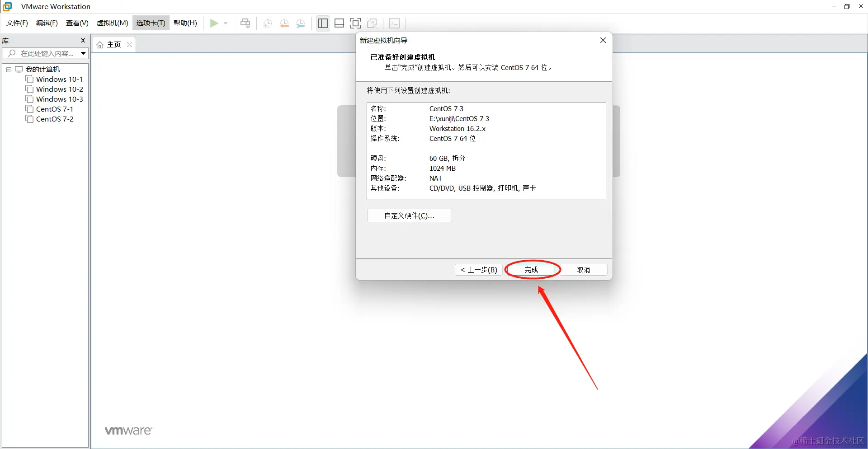Select CentOS 7-1 virtual machine
This screenshot has height=449, width=868.
(x=54, y=109)
